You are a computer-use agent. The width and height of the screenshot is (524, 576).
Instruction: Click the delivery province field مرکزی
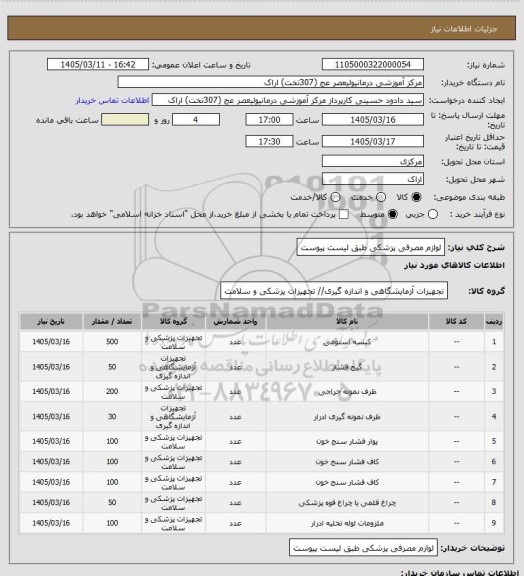[x=373, y=161]
